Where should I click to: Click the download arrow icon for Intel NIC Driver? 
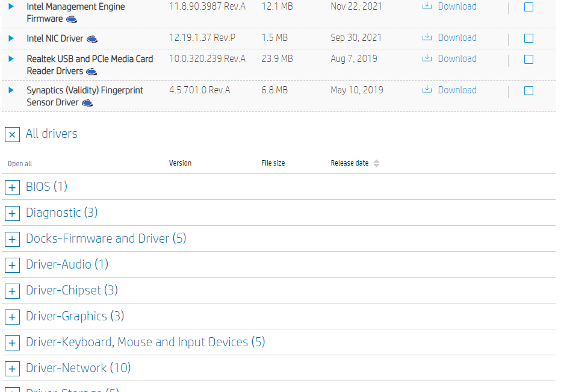pyautogui.click(x=427, y=37)
